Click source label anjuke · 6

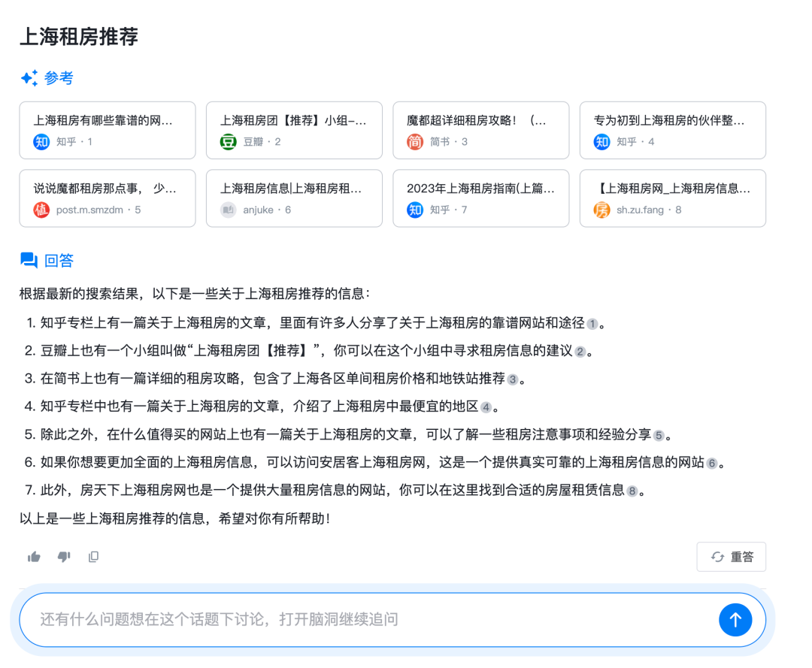pyautogui.click(x=267, y=210)
